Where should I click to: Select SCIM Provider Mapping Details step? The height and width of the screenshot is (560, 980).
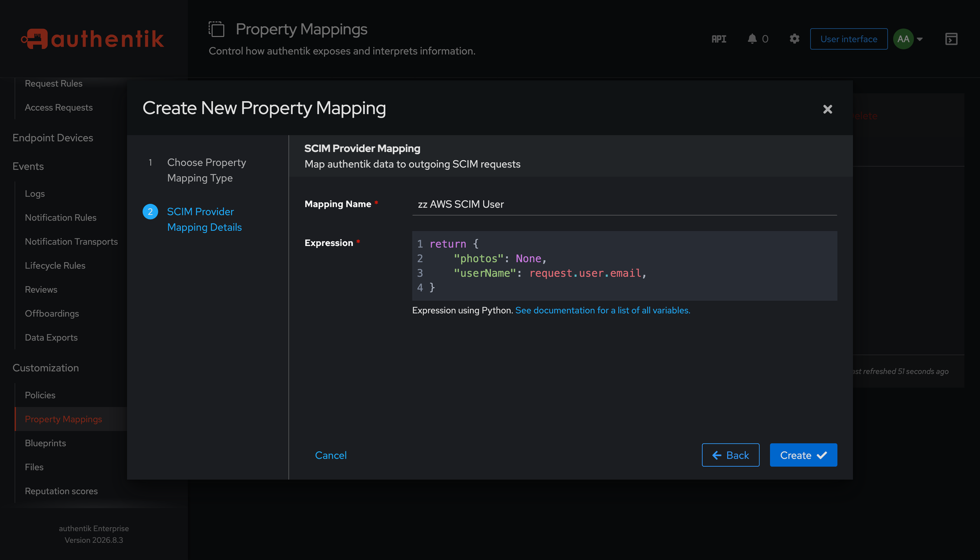coord(204,219)
